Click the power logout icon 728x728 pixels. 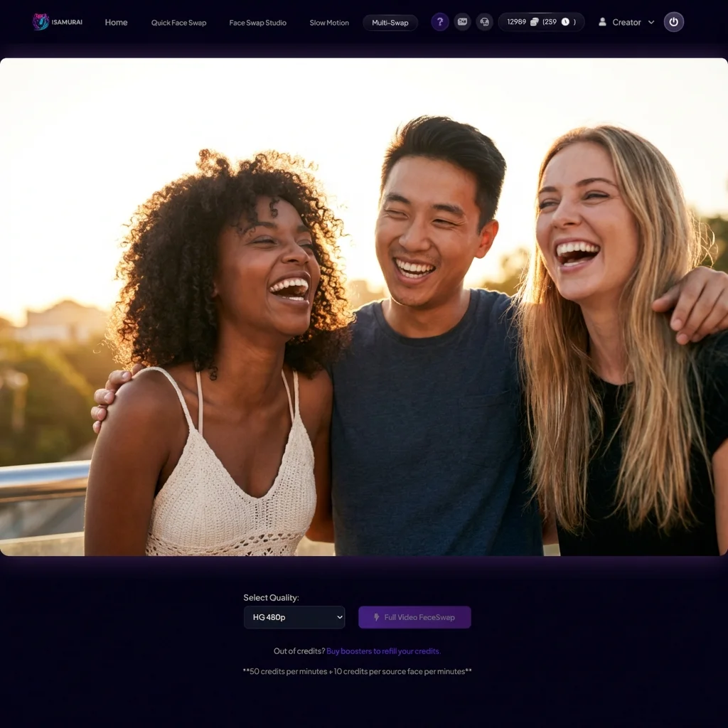coord(674,22)
